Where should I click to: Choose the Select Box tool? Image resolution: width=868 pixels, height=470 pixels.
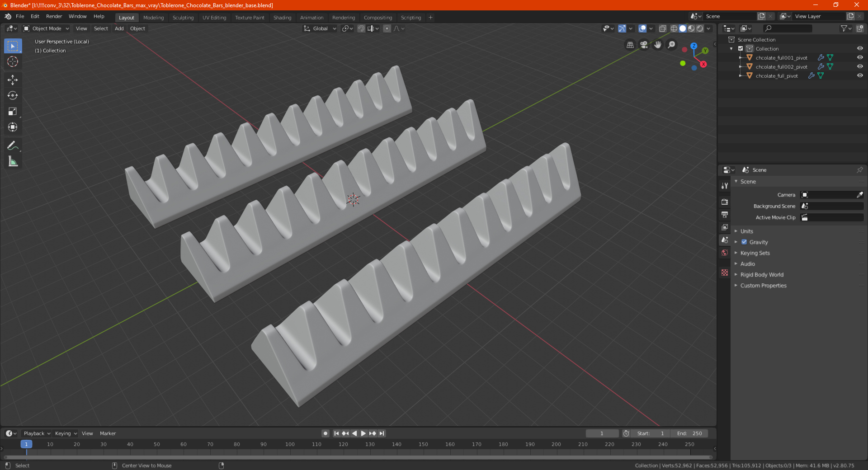point(13,46)
